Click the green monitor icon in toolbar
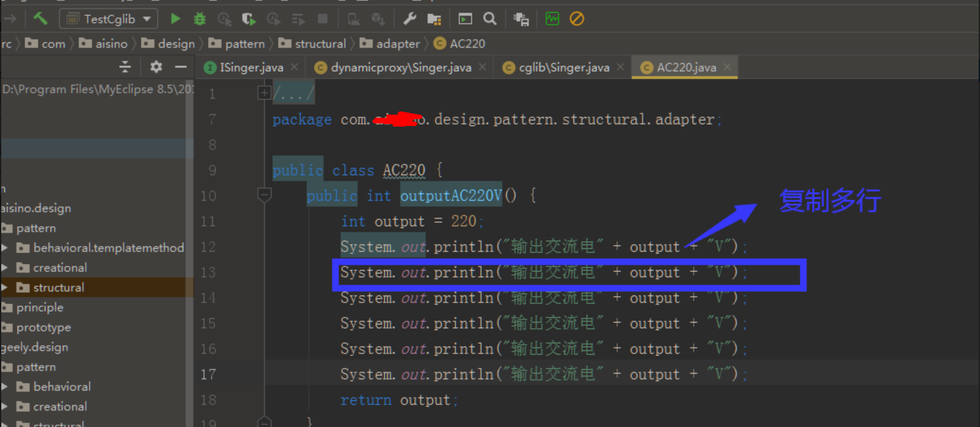This screenshot has height=427, width=980. [x=552, y=19]
